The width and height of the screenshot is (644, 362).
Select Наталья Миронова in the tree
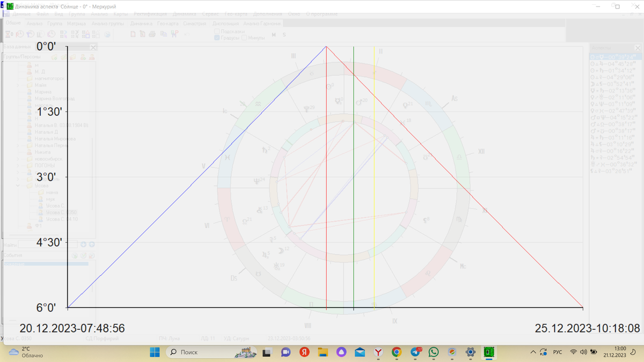point(55,139)
